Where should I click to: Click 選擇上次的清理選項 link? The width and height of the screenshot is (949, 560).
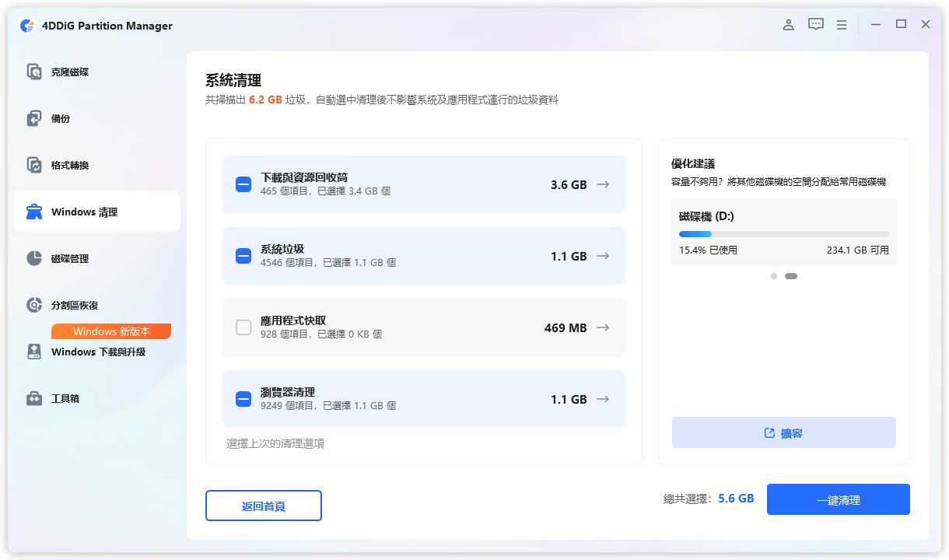(275, 443)
